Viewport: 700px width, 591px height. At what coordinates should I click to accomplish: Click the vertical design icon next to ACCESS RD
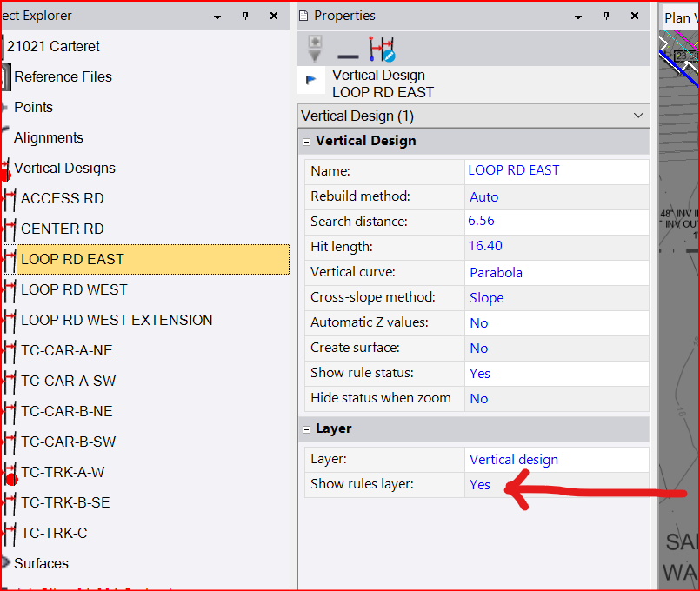click(10, 199)
